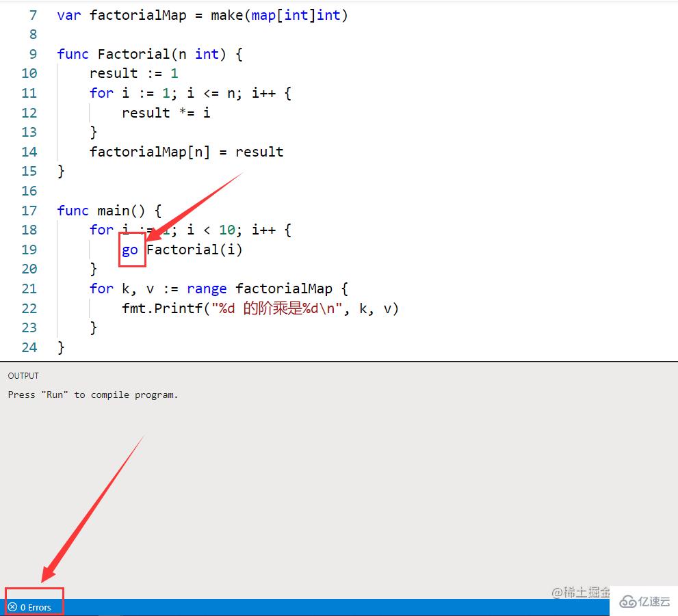Select the "Press "Run" to compile program." message

(93, 394)
